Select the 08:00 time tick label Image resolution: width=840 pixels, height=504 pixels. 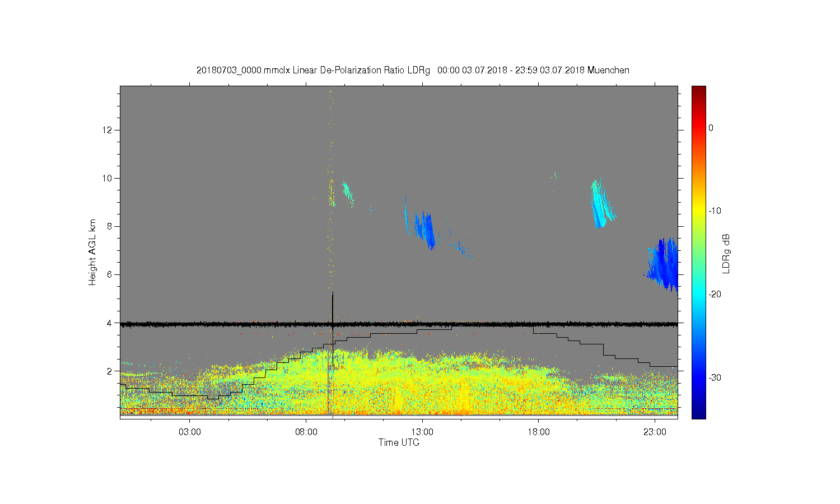coord(306,432)
